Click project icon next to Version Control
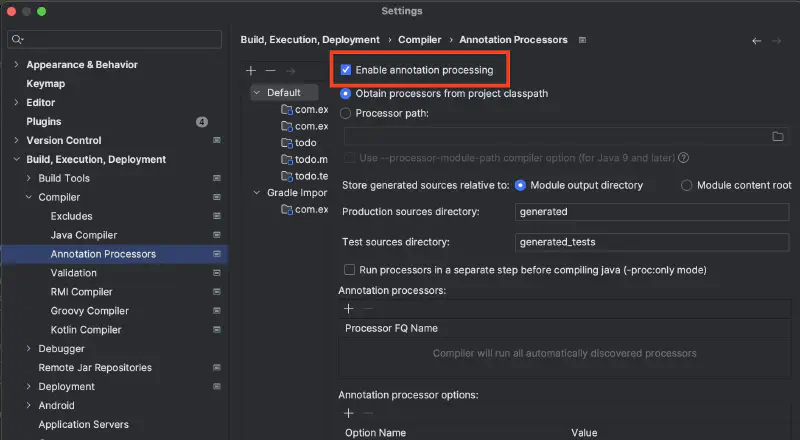800x440 pixels. 217,140
